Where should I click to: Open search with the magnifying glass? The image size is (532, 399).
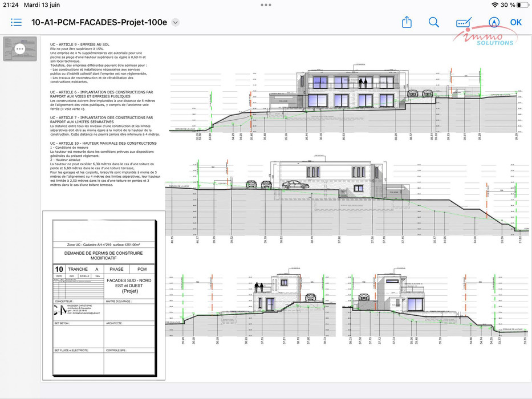(x=434, y=22)
